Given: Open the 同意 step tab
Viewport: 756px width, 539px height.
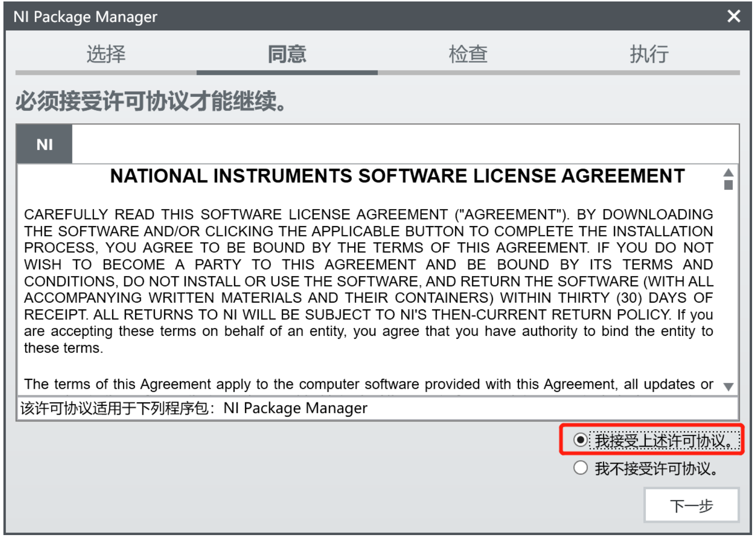Looking at the screenshot, I should (x=287, y=54).
